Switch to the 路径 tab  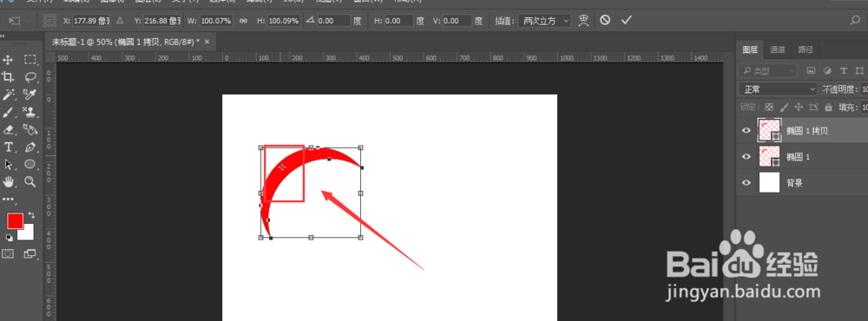coord(806,49)
